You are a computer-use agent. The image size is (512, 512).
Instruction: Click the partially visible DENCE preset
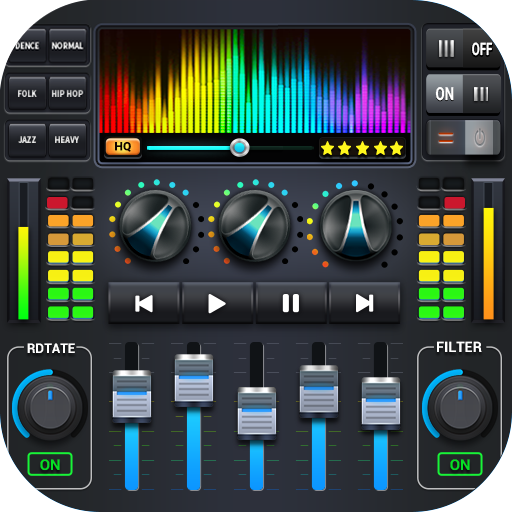[x=28, y=46]
